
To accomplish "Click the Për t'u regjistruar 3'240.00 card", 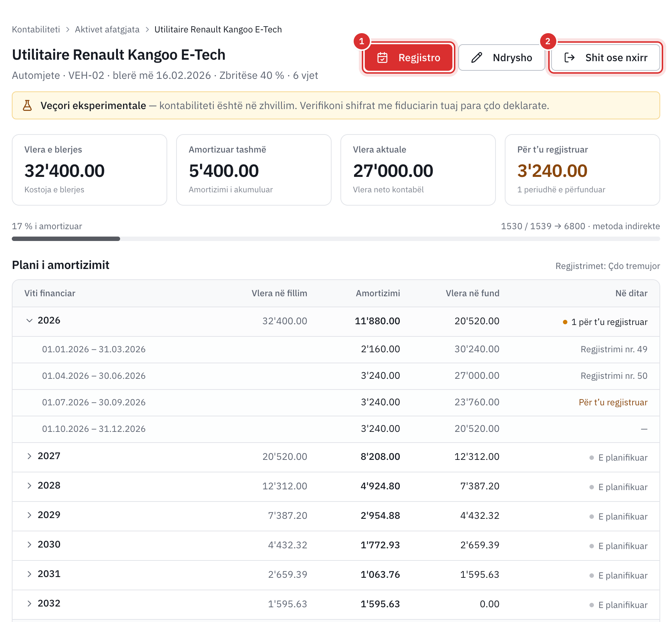I will pos(582,170).
